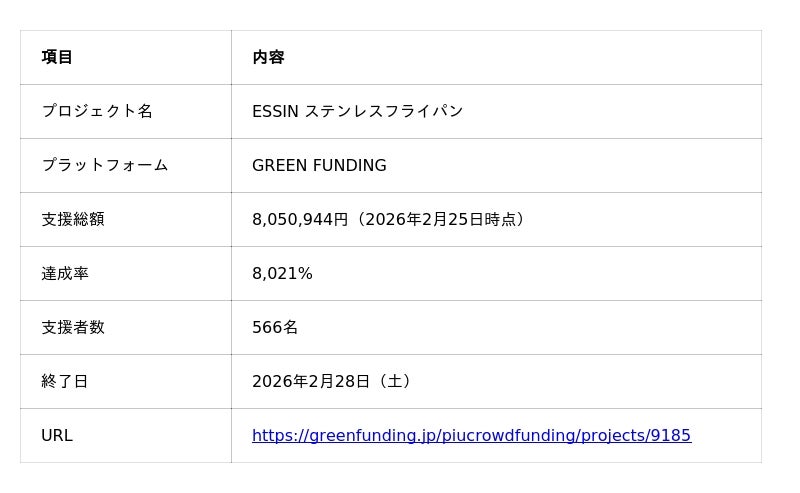Select the ステンレスフライパン text
Image resolution: width=800 pixels, height=493 pixels.
[383, 112]
